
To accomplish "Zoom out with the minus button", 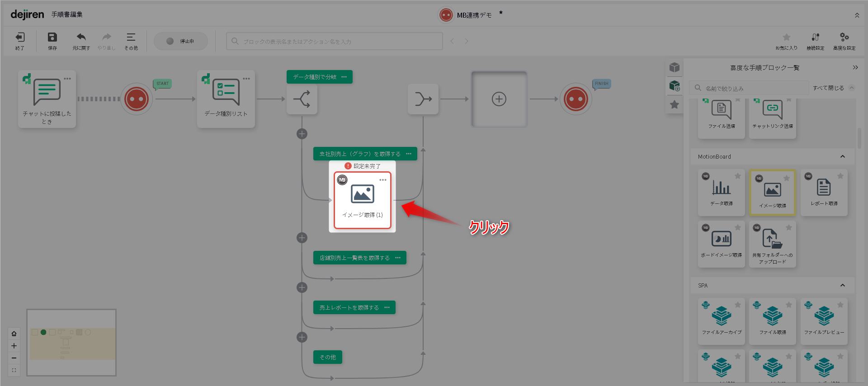I will 14,358.
